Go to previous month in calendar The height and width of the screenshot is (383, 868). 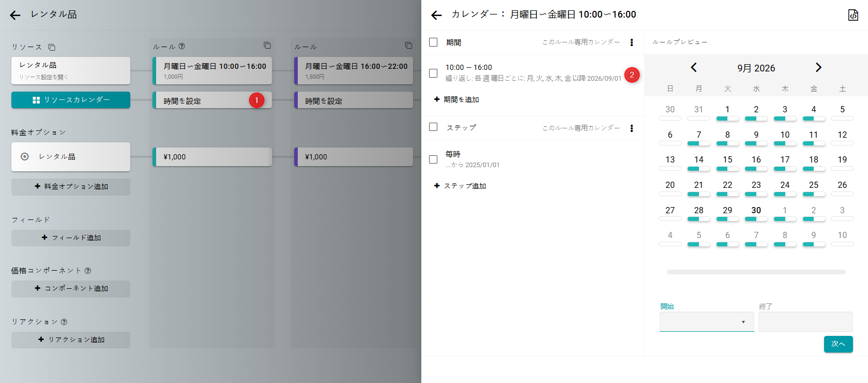[x=694, y=67]
